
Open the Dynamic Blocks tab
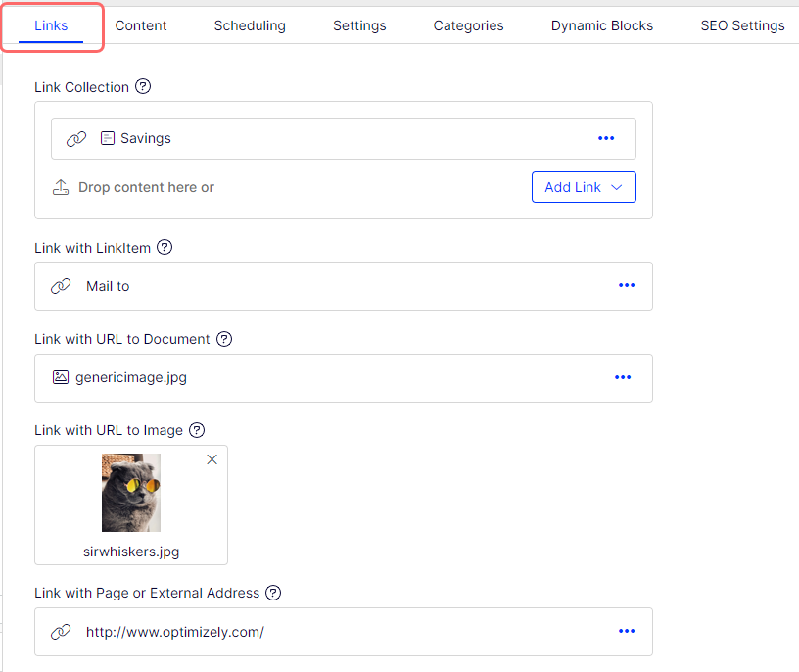[x=602, y=25]
